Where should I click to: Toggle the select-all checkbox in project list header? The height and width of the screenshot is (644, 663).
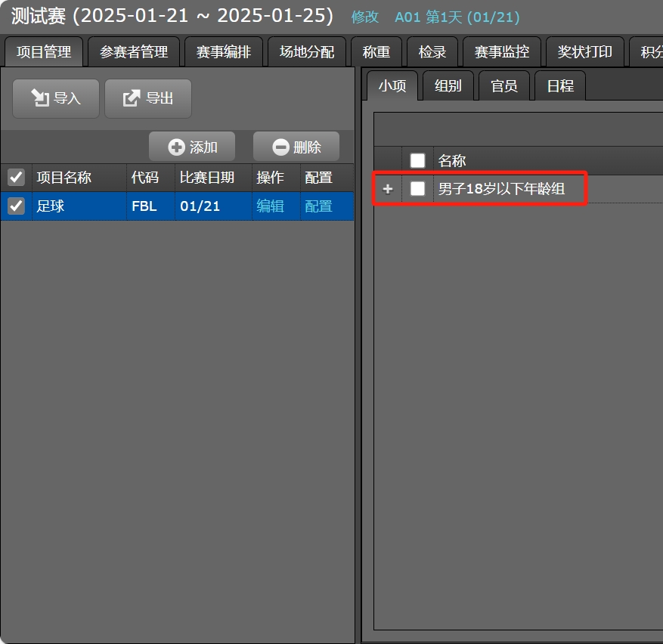(16, 178)
